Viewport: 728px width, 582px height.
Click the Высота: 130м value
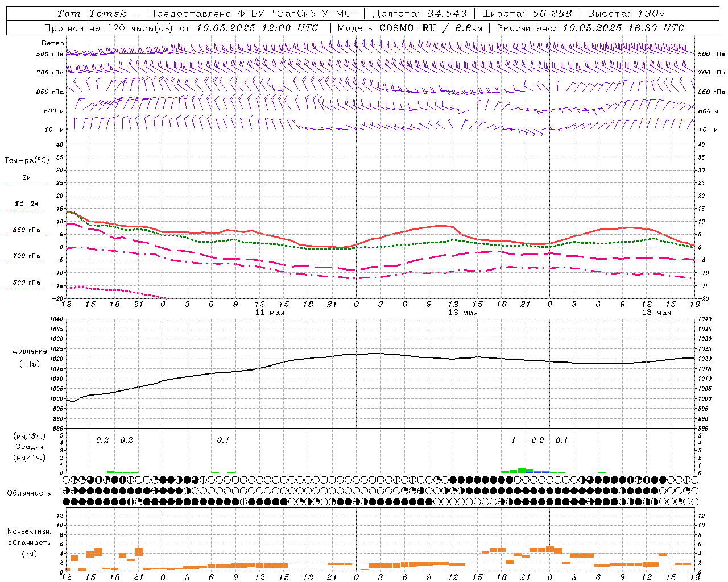coord(626,14)
